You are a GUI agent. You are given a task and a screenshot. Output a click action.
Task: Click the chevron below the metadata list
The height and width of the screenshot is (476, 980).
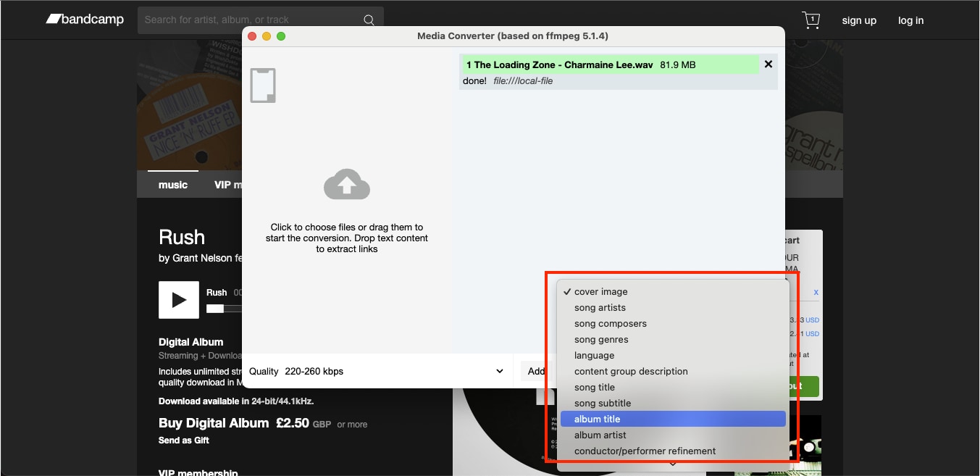pos(672,464)
